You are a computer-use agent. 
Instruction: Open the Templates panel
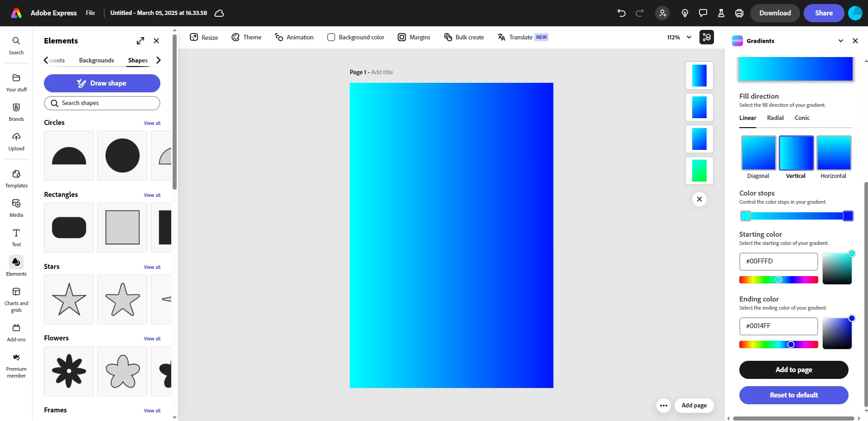[16, 179]
